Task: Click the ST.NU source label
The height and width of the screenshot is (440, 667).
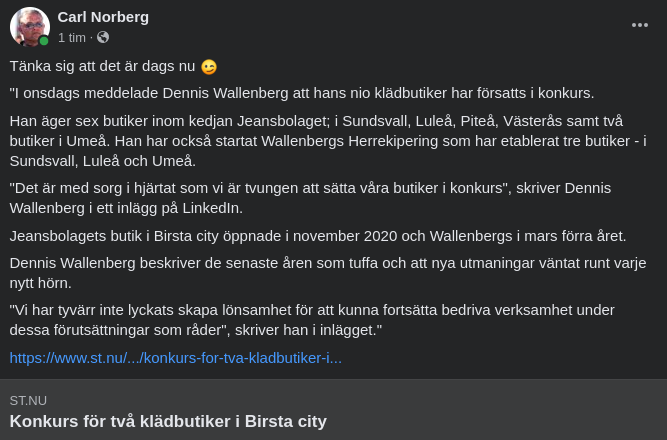Action: [x=28, y=400]
